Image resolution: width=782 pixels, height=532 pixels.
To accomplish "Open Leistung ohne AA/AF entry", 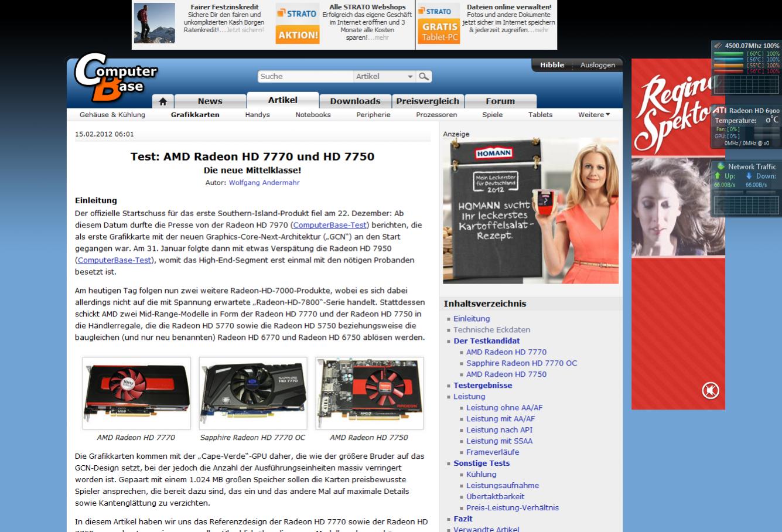I will click(504, 408).
